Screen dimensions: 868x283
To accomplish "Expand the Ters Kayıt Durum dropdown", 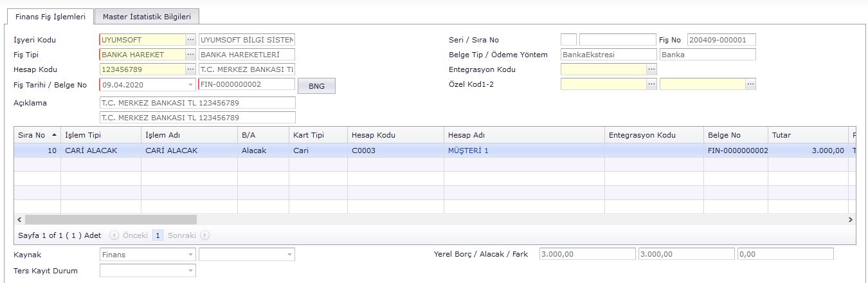I will 190,271.
